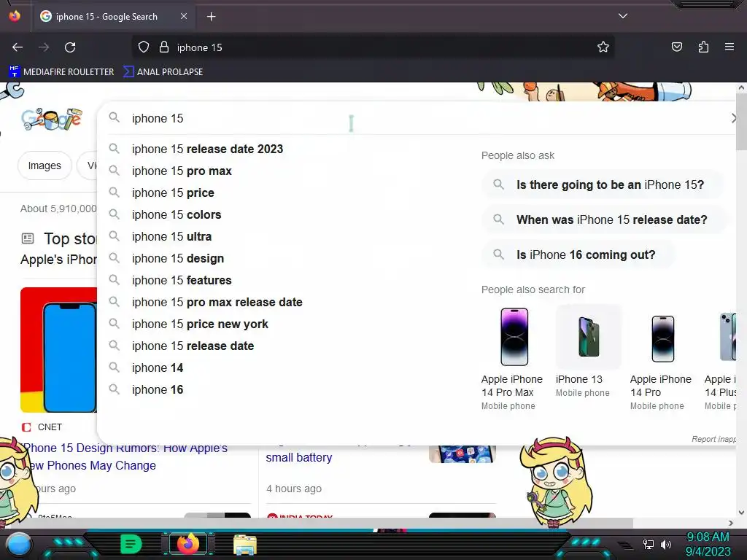Choose suggestion iphone 15 features
Screen dimensions: 747x560
(182, 281)
